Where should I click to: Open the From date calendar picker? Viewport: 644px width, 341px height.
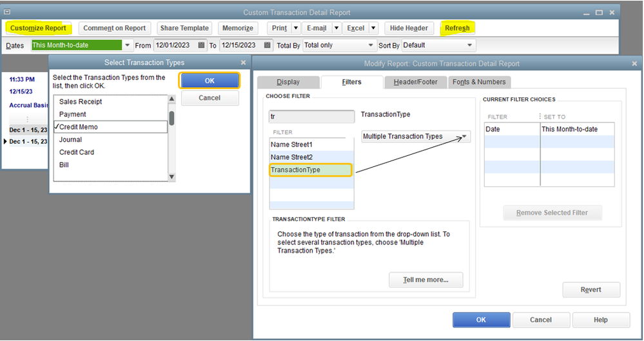(x=201, y=45)
